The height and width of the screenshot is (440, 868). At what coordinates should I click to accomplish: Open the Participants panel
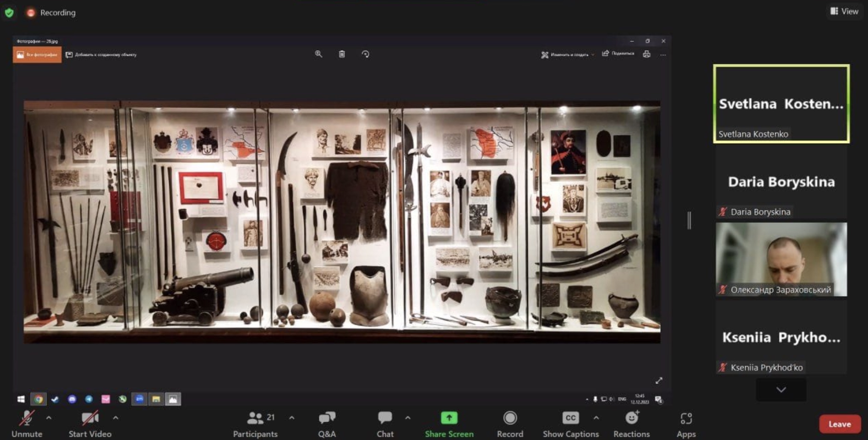click(255, 424)
